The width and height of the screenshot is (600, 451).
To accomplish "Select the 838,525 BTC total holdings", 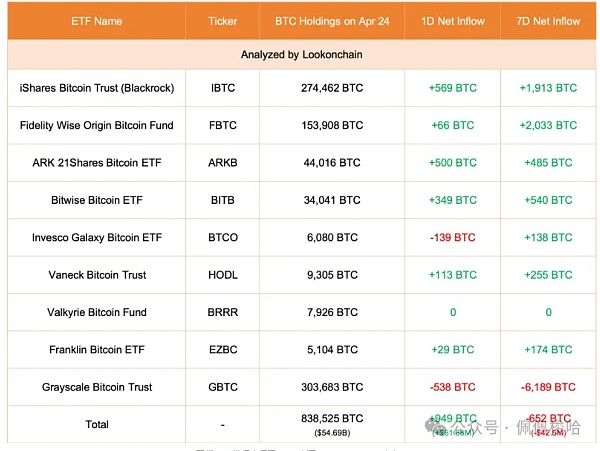I will coord(330,419).
